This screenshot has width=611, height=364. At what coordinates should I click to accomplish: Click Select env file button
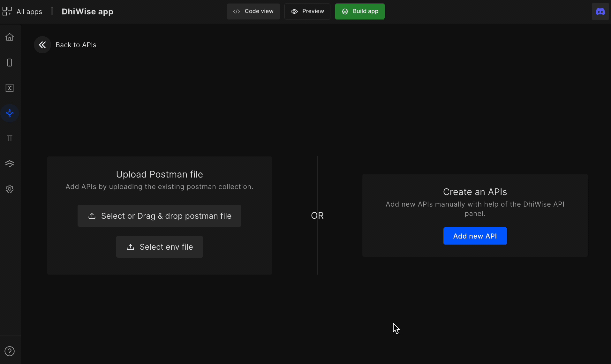(x=160, y=247)
